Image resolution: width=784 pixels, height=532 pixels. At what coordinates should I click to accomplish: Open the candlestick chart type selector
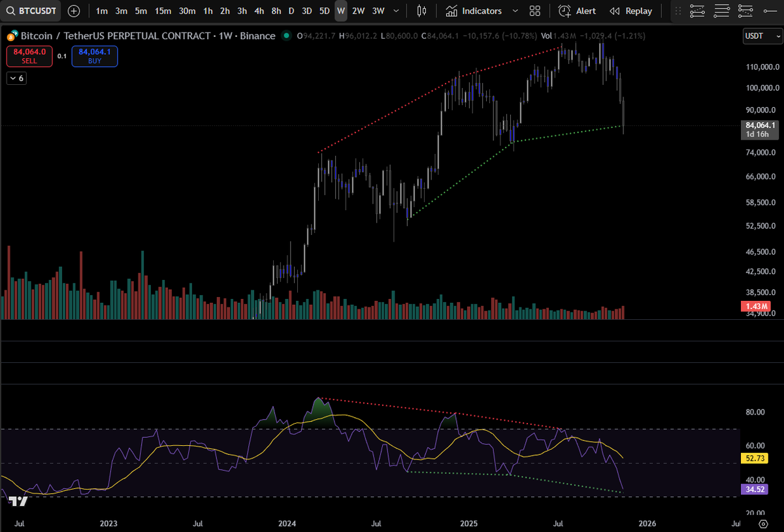[x=421, y=10]
